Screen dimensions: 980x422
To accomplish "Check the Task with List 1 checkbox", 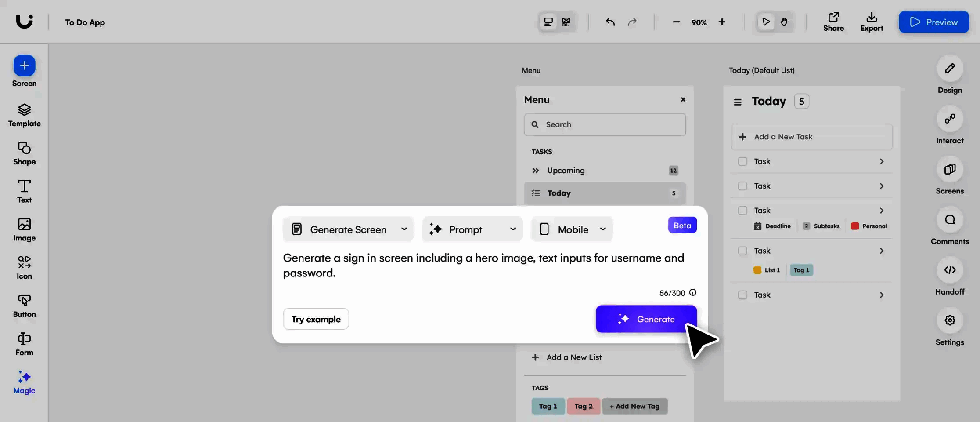I will [x=742, y=251].
